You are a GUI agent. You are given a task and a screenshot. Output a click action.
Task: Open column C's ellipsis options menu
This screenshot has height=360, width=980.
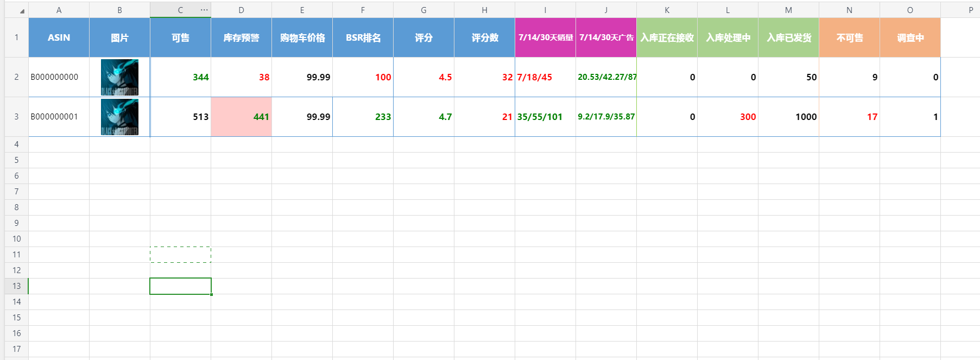point(204,10)
